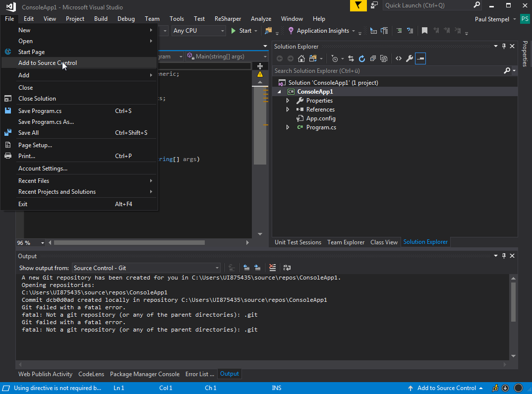The width and height of the screenshot is (532, 394).
Task: Click the Solution Explorer Home icon
Action: tap(301, 58)
